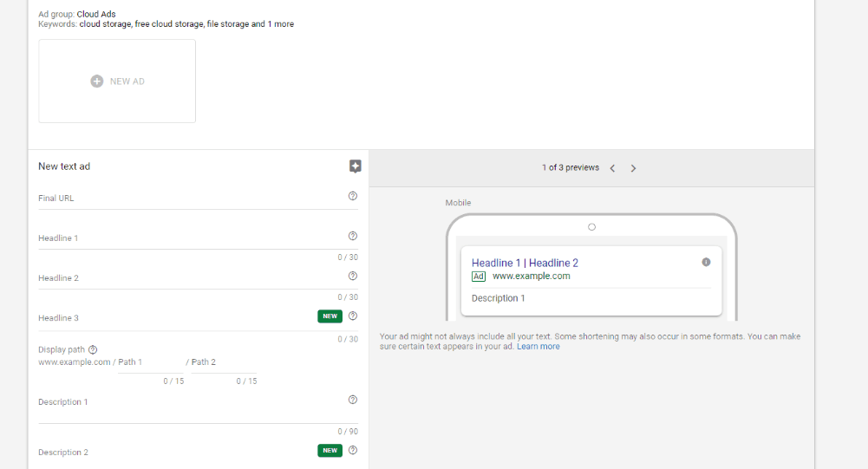Open help icon for Headline 1

(x=353, y=236)
